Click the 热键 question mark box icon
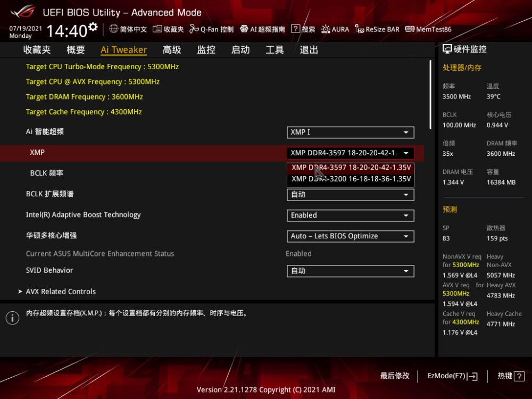The width and height of the screenshot is (532, 399). tap(519, 376)
